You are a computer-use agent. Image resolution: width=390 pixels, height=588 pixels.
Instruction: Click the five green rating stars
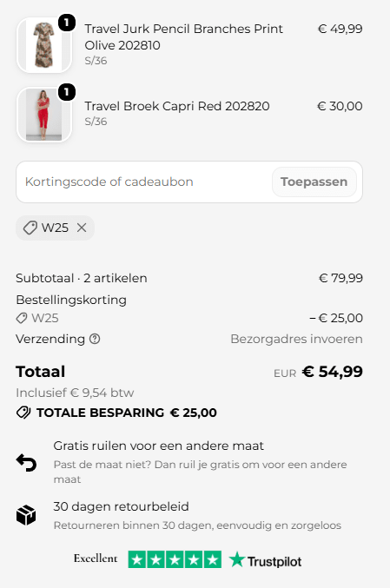coord(175,559)
